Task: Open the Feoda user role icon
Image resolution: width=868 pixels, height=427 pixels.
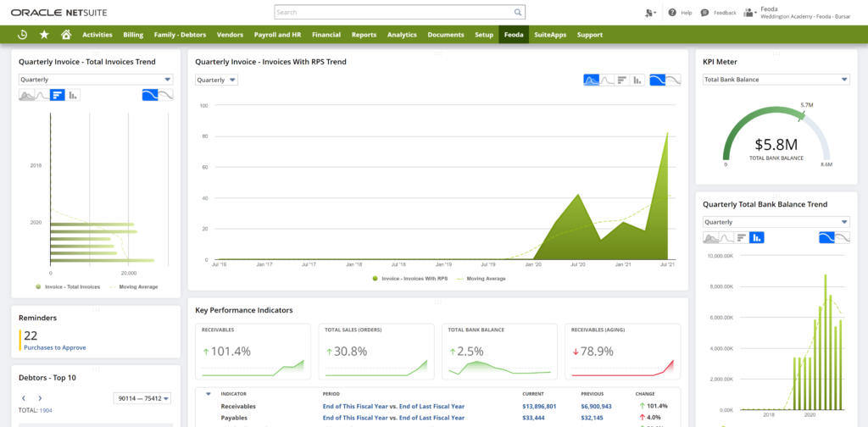Action: (749, 12)
